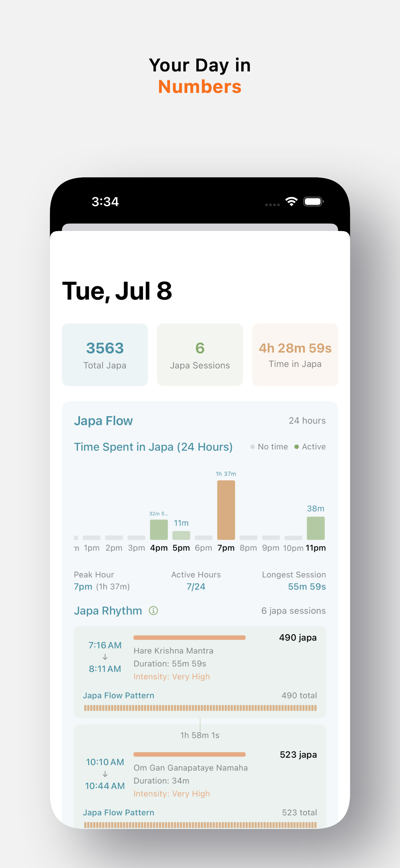
Task: Open the Time in Japa card
Action: [x=295, y=355]
